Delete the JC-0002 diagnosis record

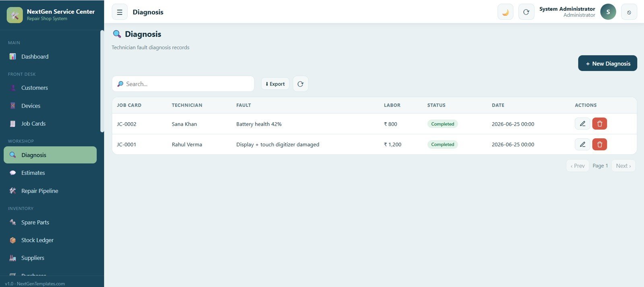[x=599, y=124]
